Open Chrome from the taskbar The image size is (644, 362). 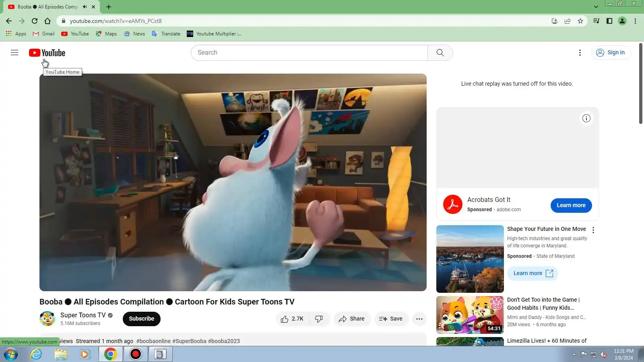(x=110, y=354)
